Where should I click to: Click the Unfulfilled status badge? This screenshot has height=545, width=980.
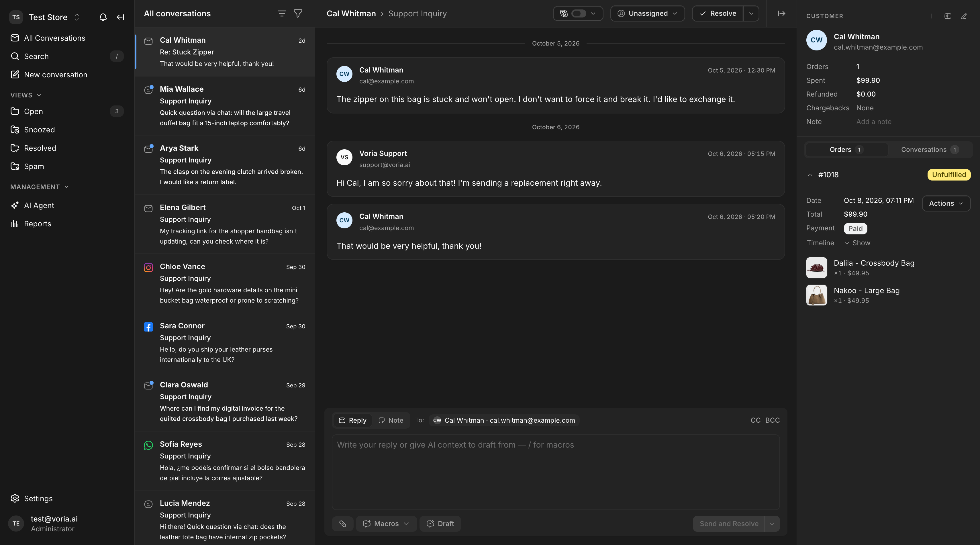[949, 175]
